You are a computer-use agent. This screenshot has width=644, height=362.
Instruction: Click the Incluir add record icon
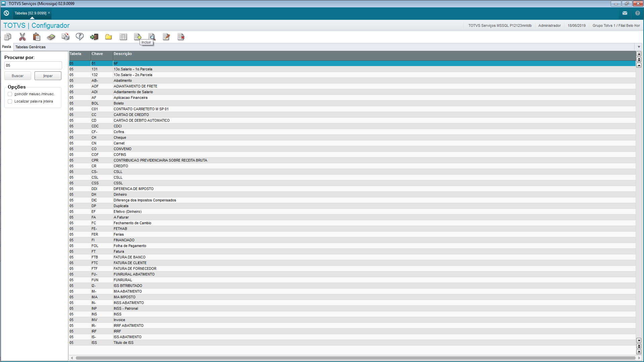[x=138, y=37]
